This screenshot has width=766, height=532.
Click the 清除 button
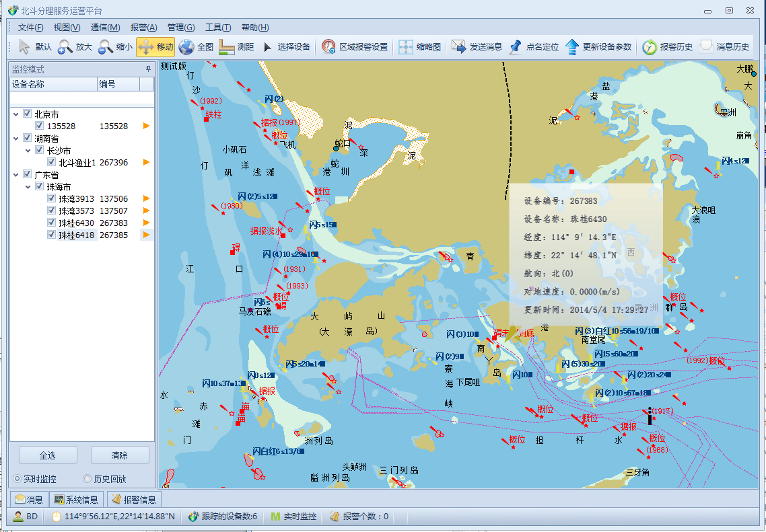[119, 455]
